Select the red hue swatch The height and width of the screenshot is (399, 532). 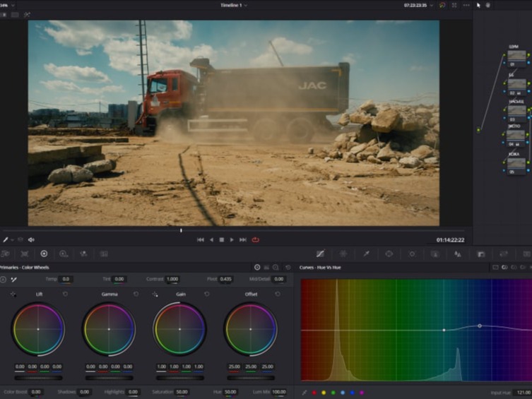314,393
